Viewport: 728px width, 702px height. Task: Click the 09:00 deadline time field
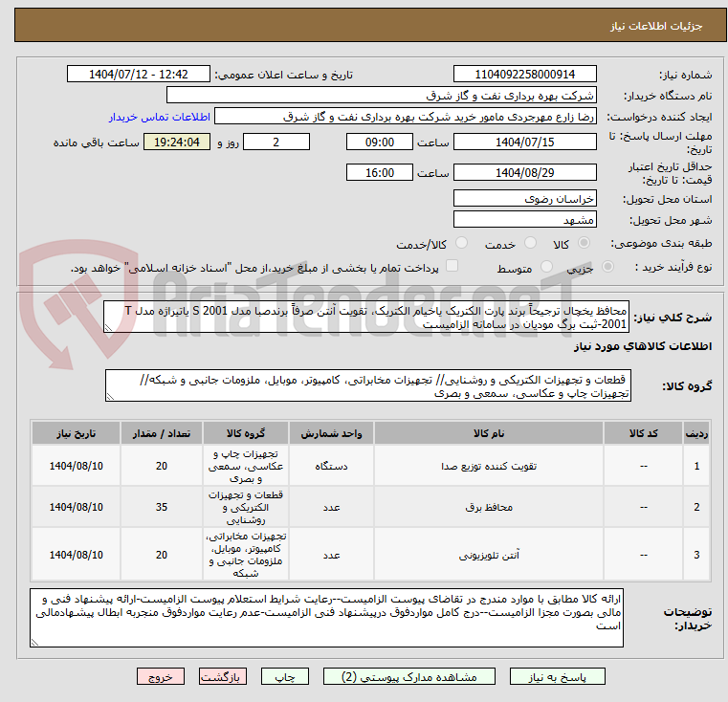pos(380,143)
